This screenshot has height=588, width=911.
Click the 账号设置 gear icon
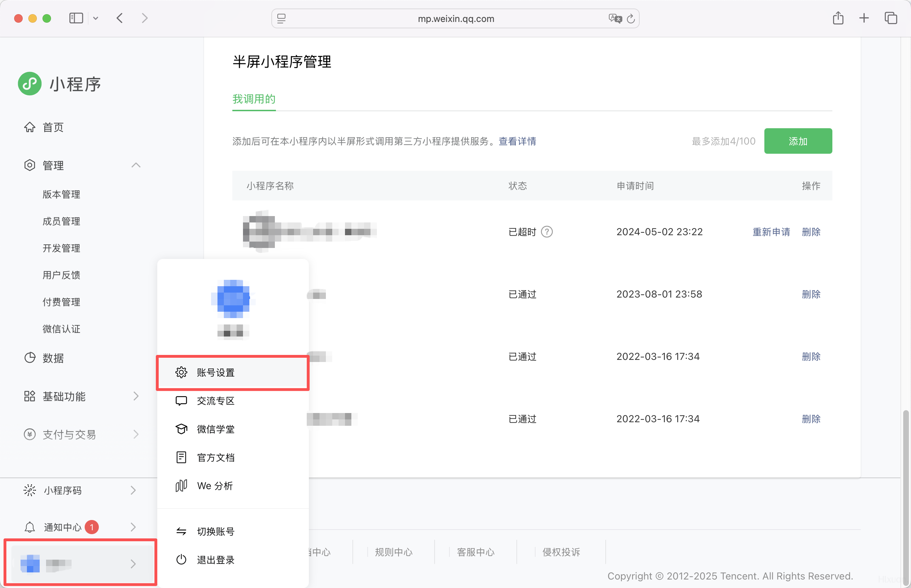(x=181, y=372)
